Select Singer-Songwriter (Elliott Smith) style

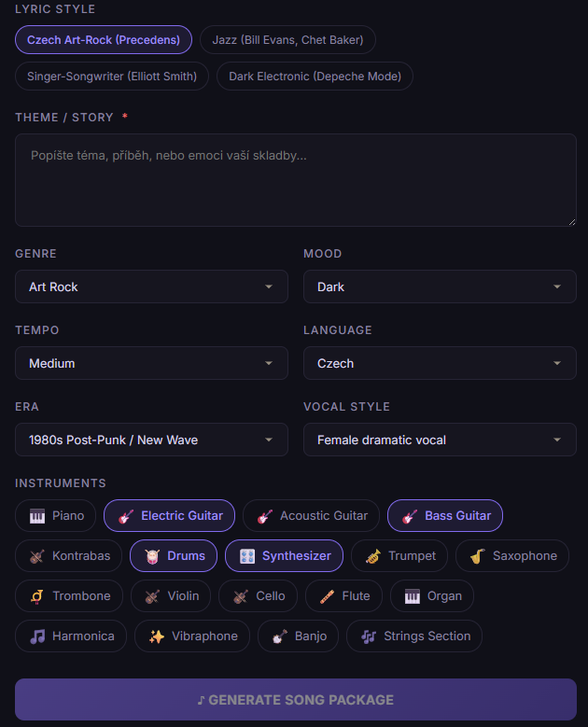pos(112,77)
